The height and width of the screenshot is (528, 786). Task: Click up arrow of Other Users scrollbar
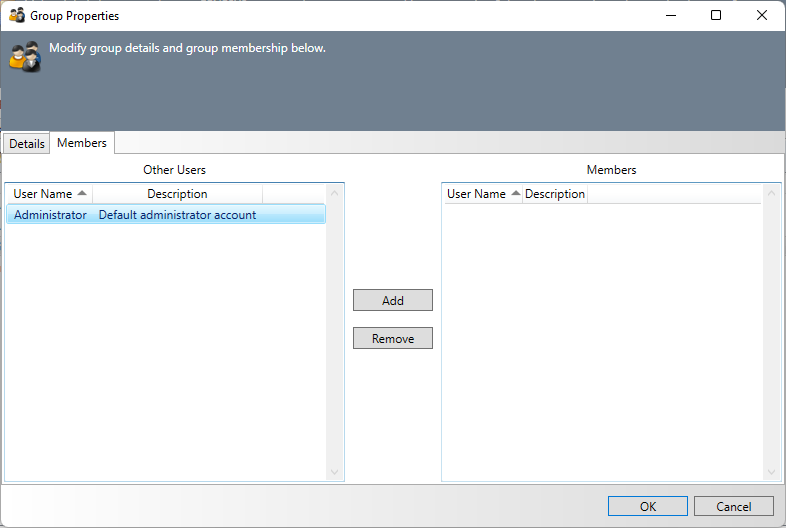[x=335, y=193]
